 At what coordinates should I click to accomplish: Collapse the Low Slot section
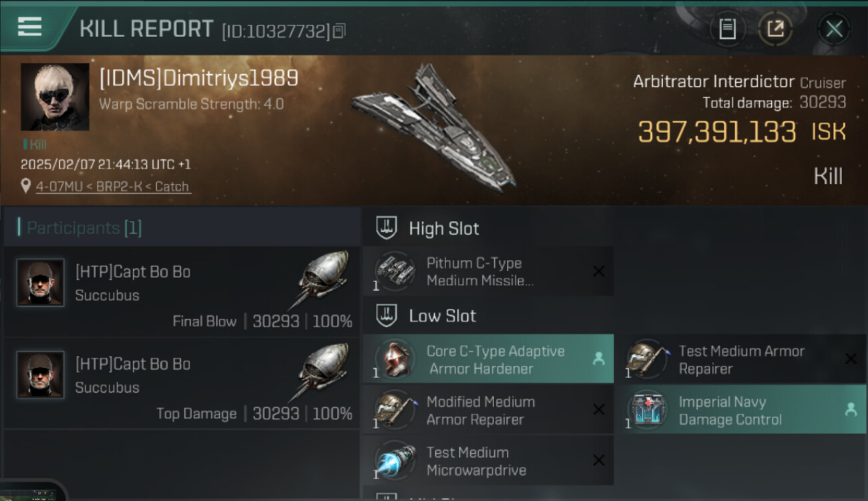coord(488,316)
